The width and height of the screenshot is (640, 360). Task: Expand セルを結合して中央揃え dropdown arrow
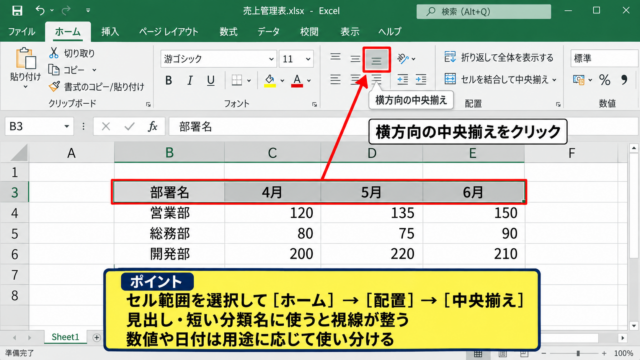pos(554,80)
